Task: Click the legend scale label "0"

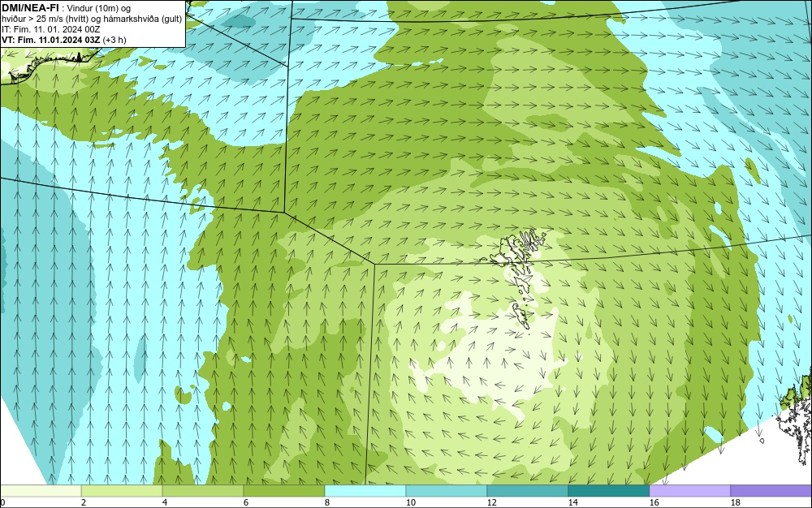Action: pyautogui.click(x=2, y=502)
